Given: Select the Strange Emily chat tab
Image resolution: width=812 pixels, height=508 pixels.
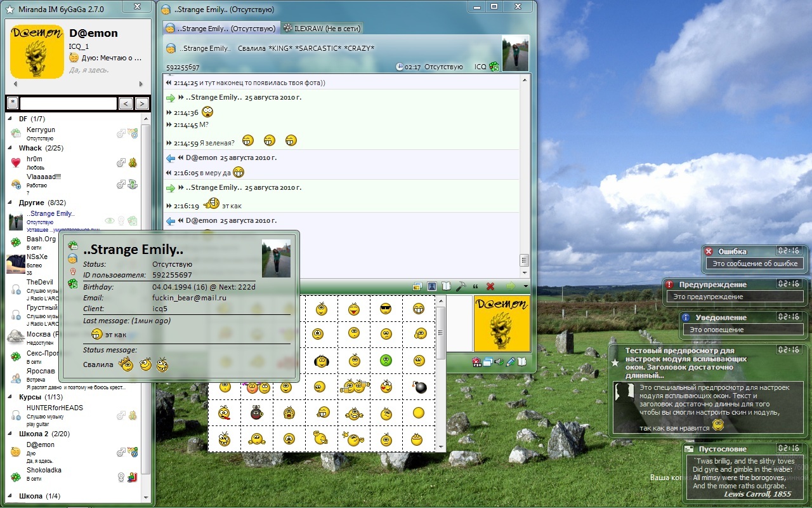Looking at the screenshot, I should coord(221,29).
